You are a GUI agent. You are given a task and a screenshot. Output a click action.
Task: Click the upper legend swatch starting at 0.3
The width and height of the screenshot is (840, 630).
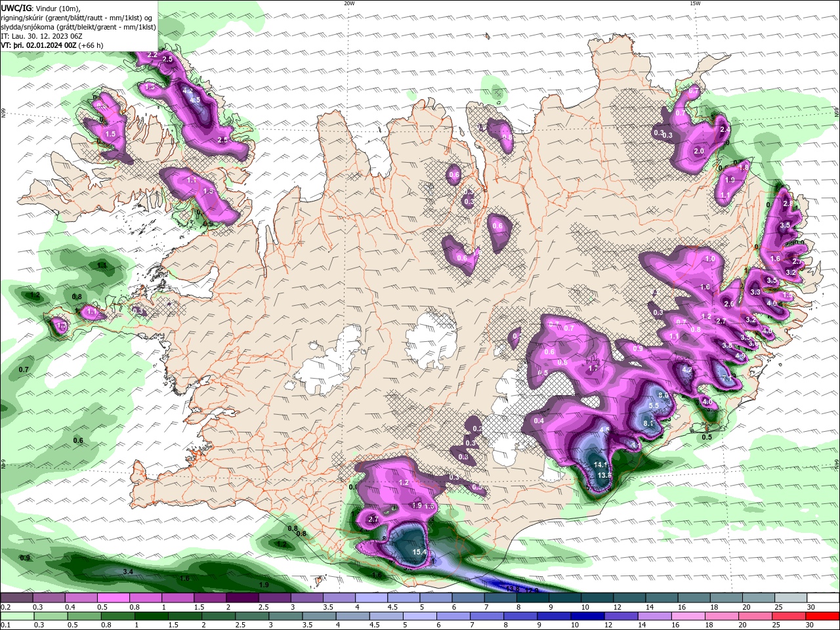[49, 598]
